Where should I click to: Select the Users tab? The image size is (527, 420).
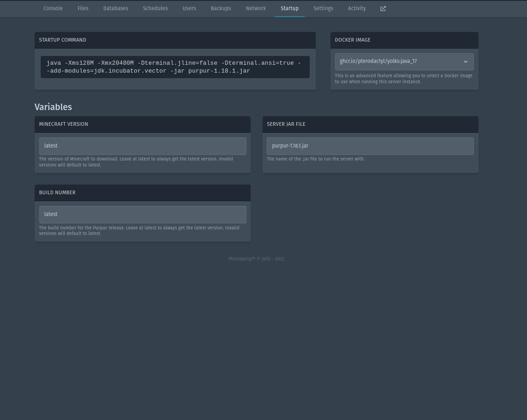(189, 9)
